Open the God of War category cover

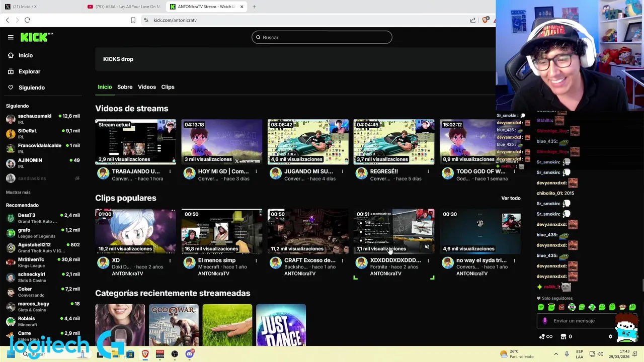point(174,325)
